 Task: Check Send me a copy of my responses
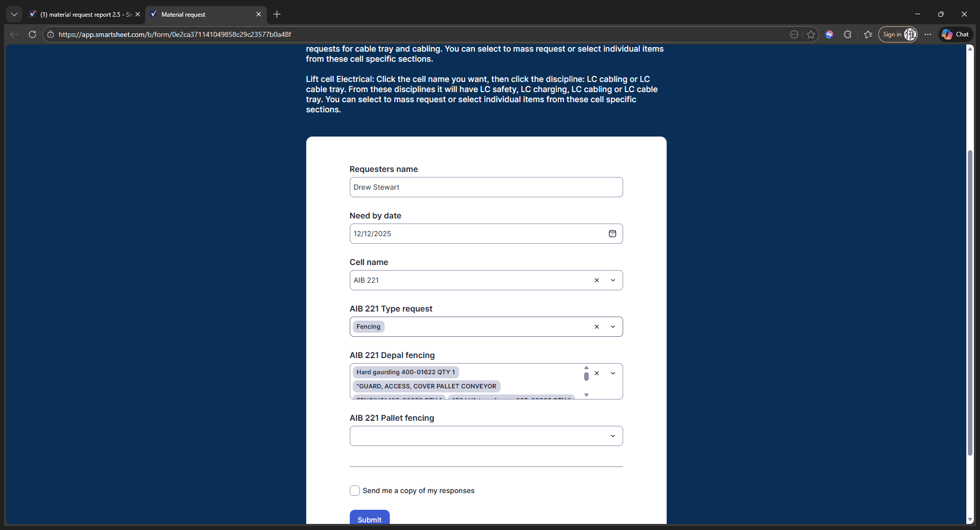355,491
